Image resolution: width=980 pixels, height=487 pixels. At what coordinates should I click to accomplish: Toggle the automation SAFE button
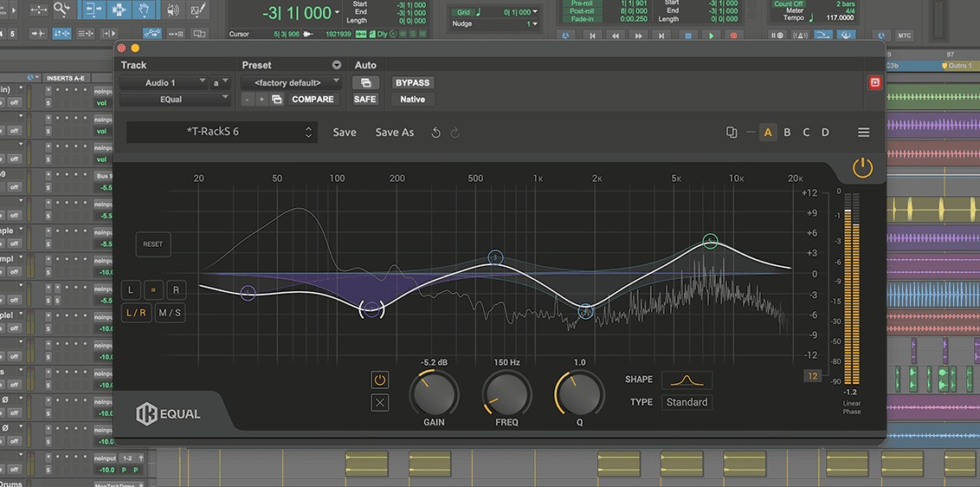click(365, 99)
